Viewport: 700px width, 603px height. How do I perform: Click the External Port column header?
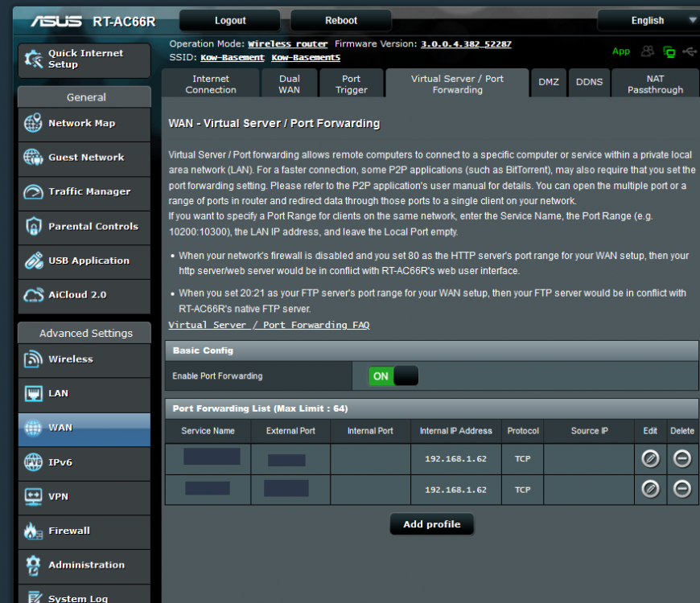290,431
